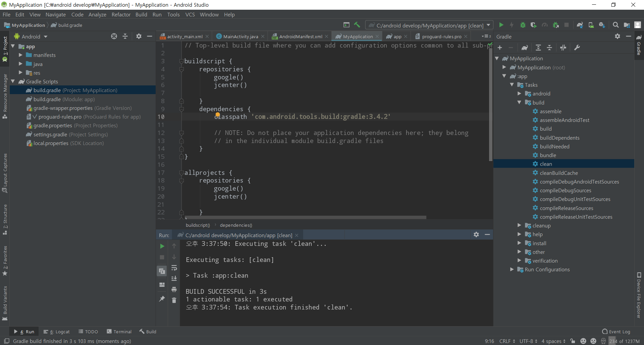This screenshot has width=644, height=345.
Task: Toggle scroll to end in Run console
Action: pos(174,278)
